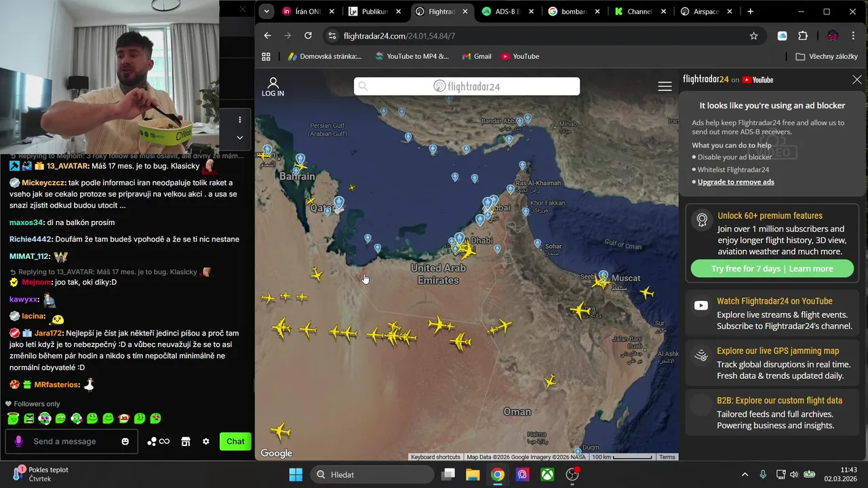Viewport: 868px width, 488px height.
Task: Open the apps grid in bookmarks bar
Action: pyautogui.click(x=266, y=56)
